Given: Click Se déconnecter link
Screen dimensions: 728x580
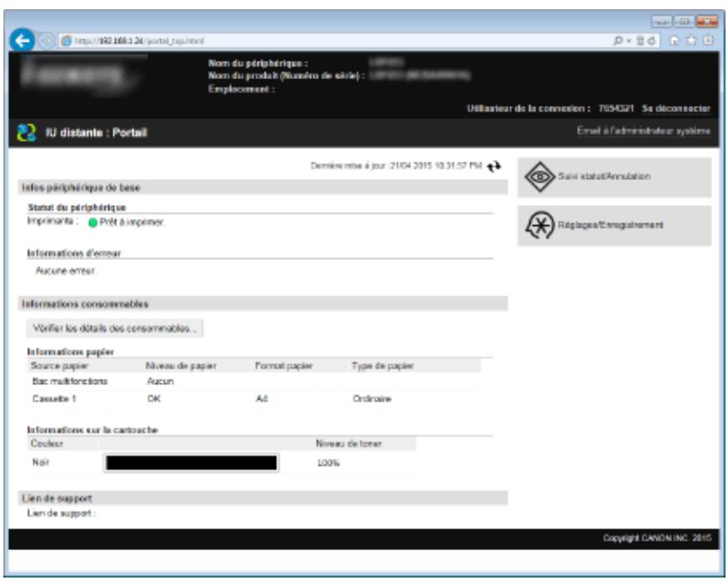Looking at the screenshot, I should tap(676, 108).
